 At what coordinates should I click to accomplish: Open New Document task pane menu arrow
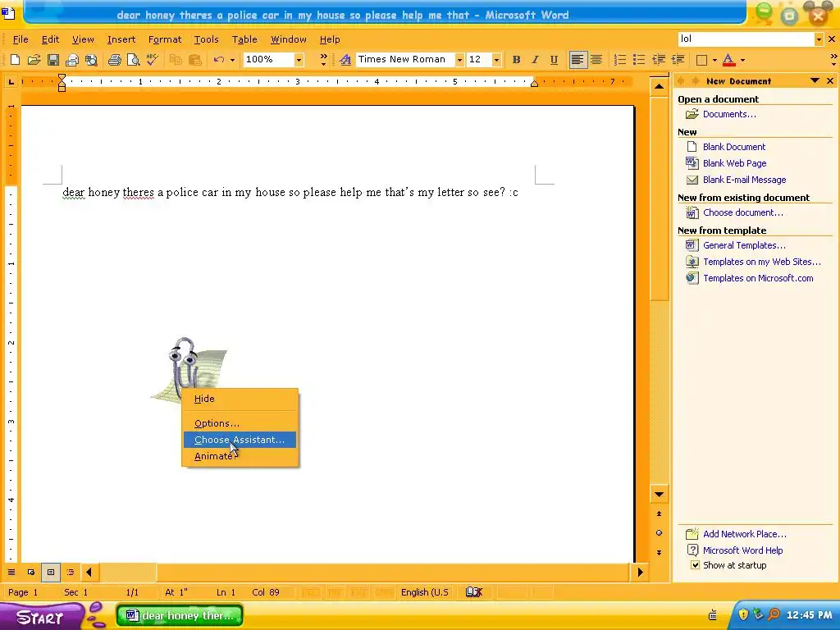pyautogui.click(x=815, y=81)
